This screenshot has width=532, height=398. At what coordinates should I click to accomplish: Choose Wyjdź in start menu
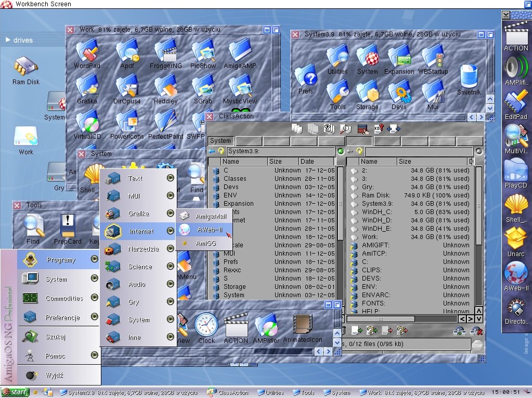tap(58, 375)
